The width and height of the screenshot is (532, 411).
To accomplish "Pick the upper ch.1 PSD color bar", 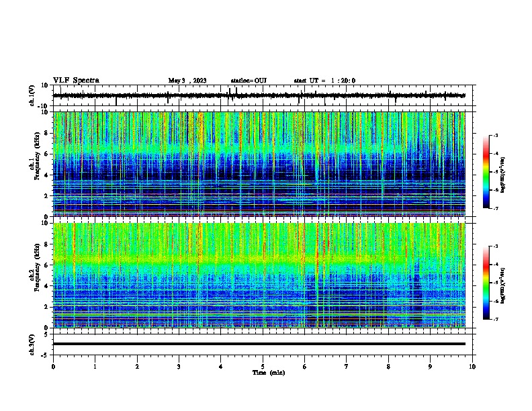I will (486, 172).
